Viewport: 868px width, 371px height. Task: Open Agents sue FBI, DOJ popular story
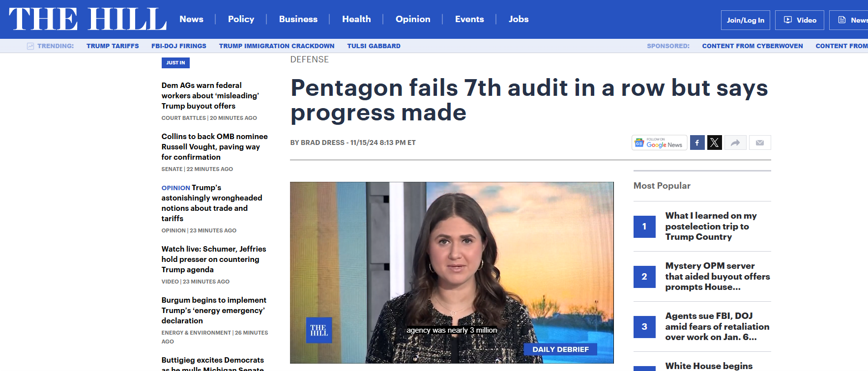718,326
